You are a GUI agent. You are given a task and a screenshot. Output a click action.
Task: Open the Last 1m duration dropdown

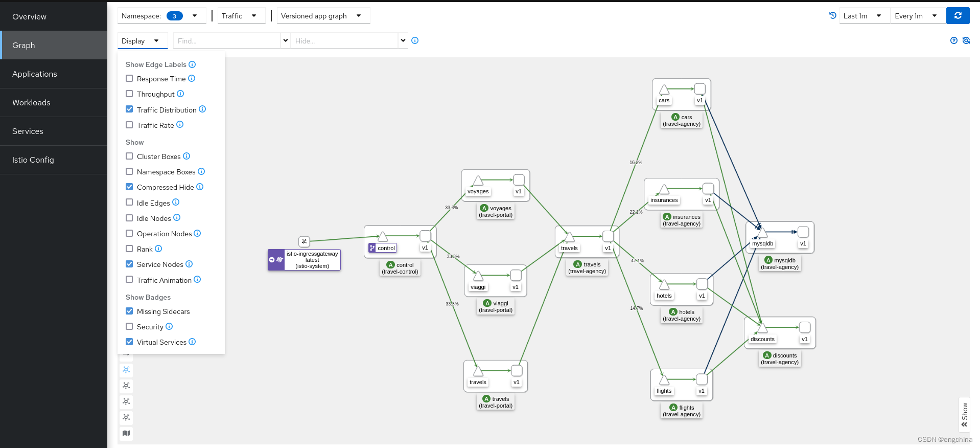[x=864, y=16]
